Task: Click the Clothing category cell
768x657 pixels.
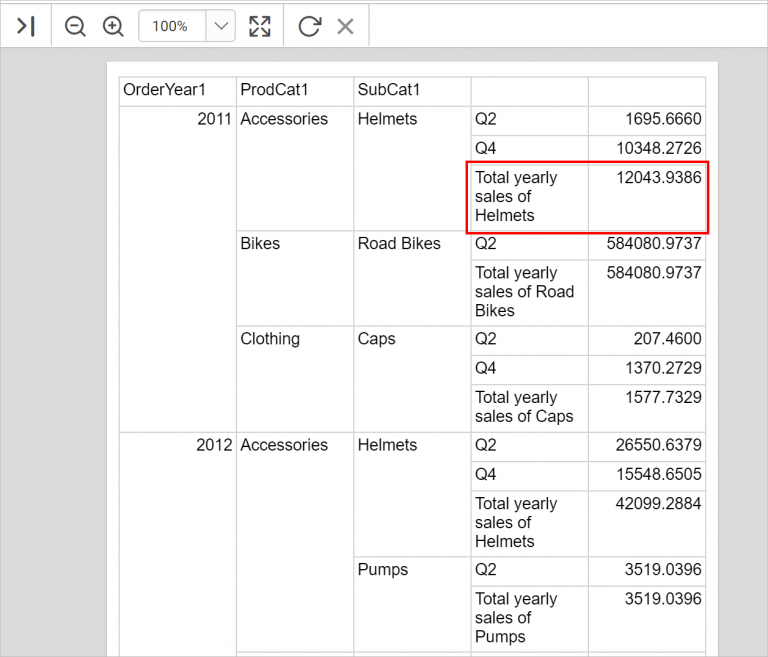Action: click(295, 379)
